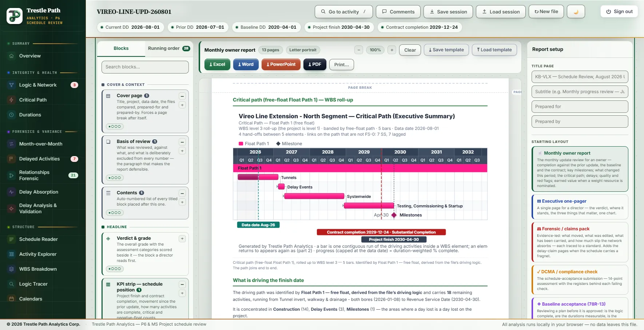Click the Save session button

448,12
